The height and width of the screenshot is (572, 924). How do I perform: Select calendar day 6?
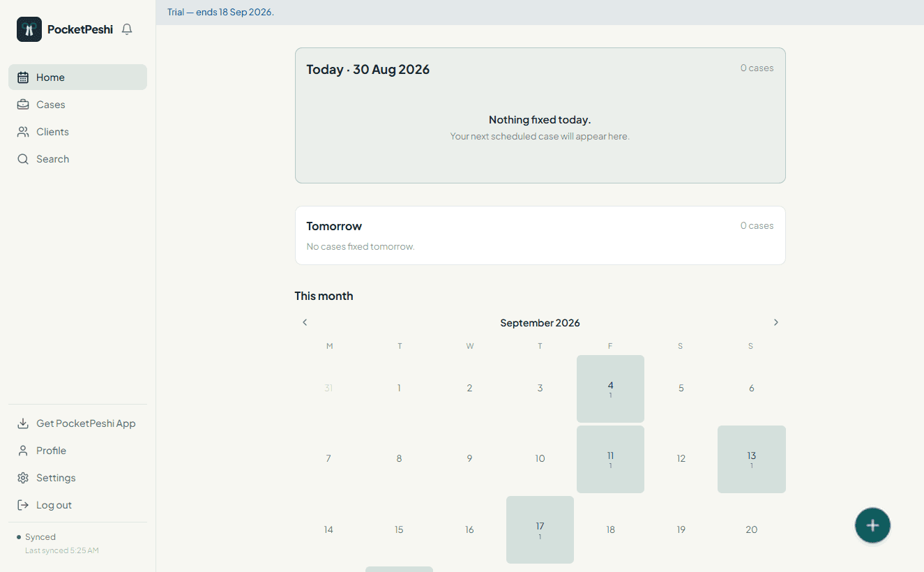click(752, 389)
